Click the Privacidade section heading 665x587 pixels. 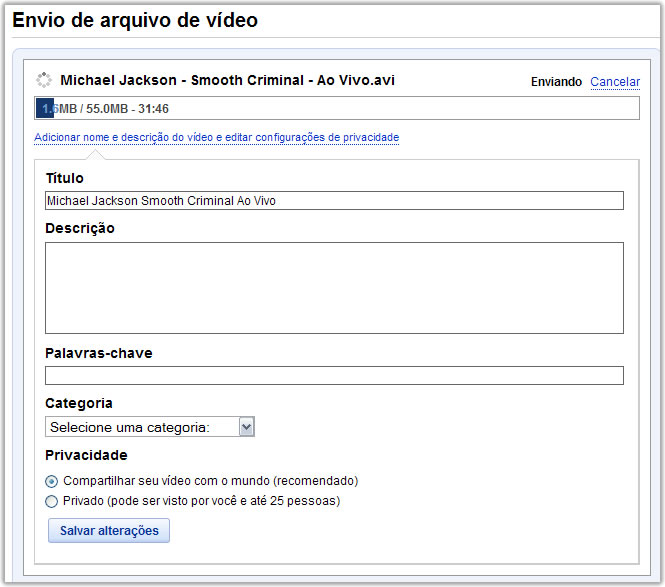pos(86,455)
